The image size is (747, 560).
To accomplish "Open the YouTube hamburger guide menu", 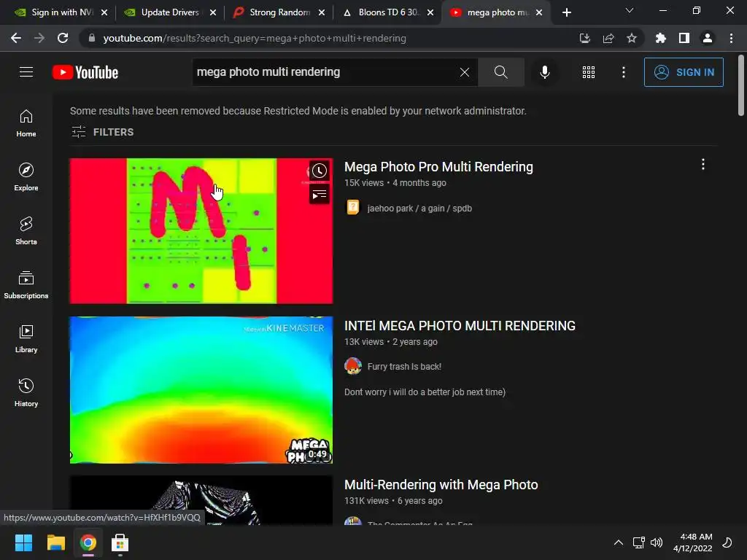I will (x=26, y=72).
